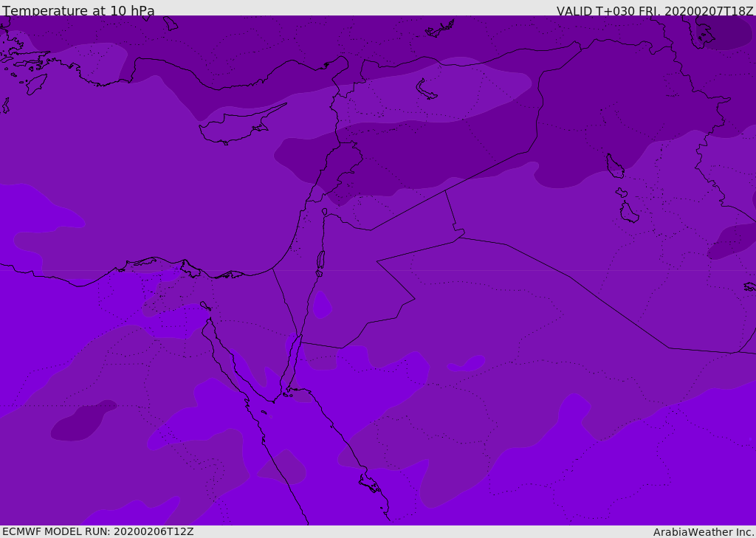
Task: Click the 'VALID T+030 FRI. 20200207T18Z' timestamp
Action: pyautogui.click(x=655, y=11)
